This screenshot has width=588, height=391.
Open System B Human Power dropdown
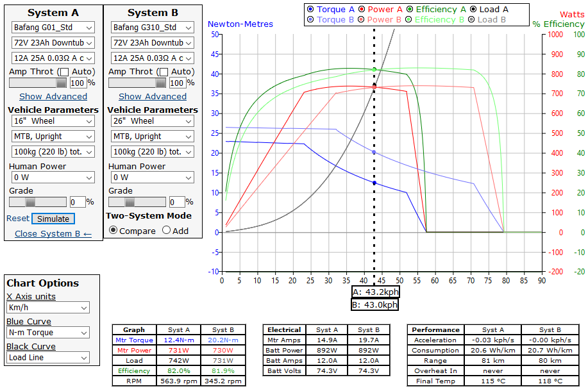point(152,178)
